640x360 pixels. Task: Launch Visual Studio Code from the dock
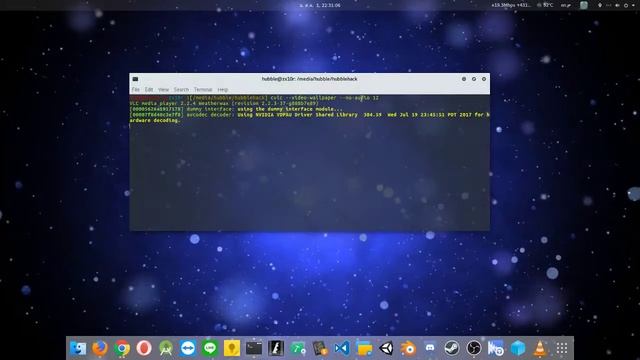tap(342, 348)
